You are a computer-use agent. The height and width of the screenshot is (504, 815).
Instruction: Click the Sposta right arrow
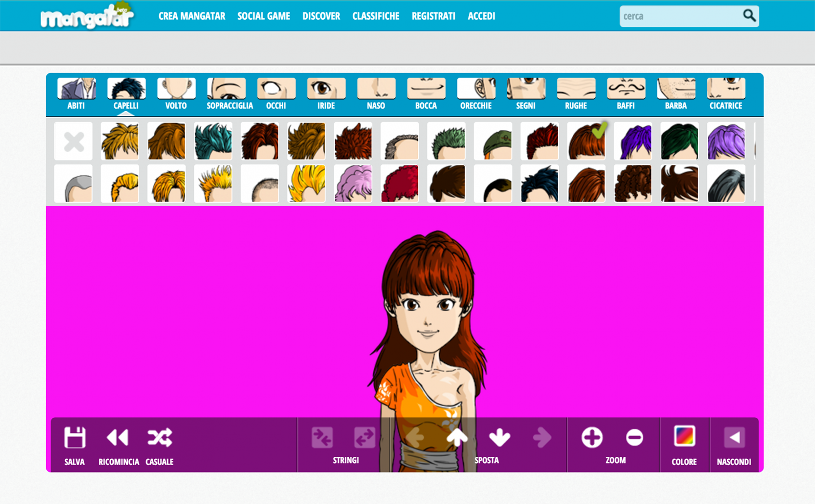click(x=542, y=437)
